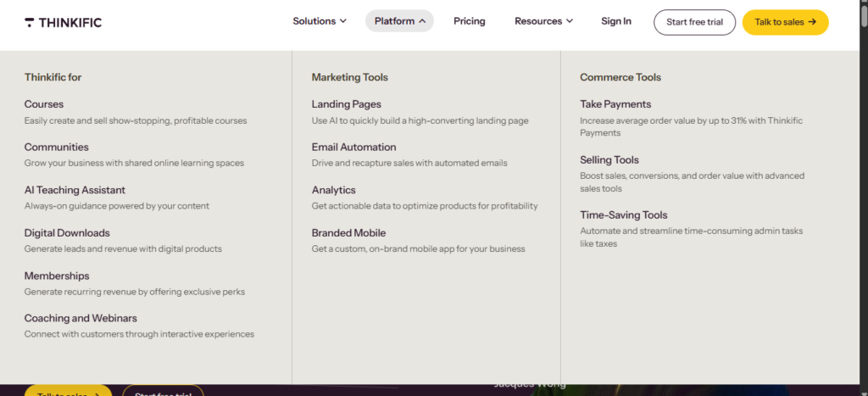The image size is (868, 396).
Task: Click 'Drive and recapture sales with automated emails'
Action: (x=409, y=164)
